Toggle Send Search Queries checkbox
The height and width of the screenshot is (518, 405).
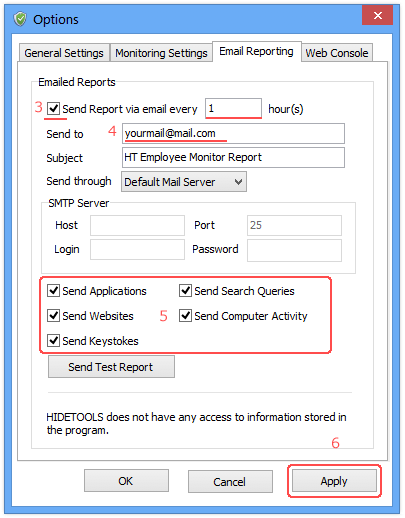185,291
